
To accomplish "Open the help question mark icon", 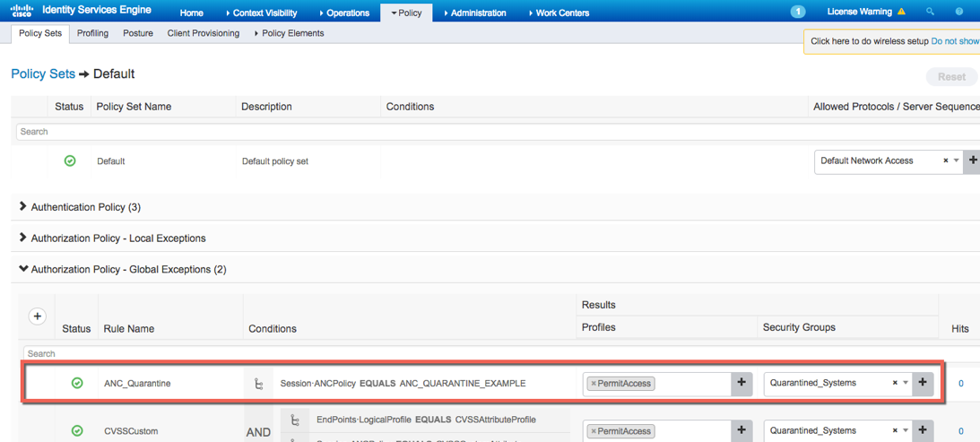I will tap(959, 12).
